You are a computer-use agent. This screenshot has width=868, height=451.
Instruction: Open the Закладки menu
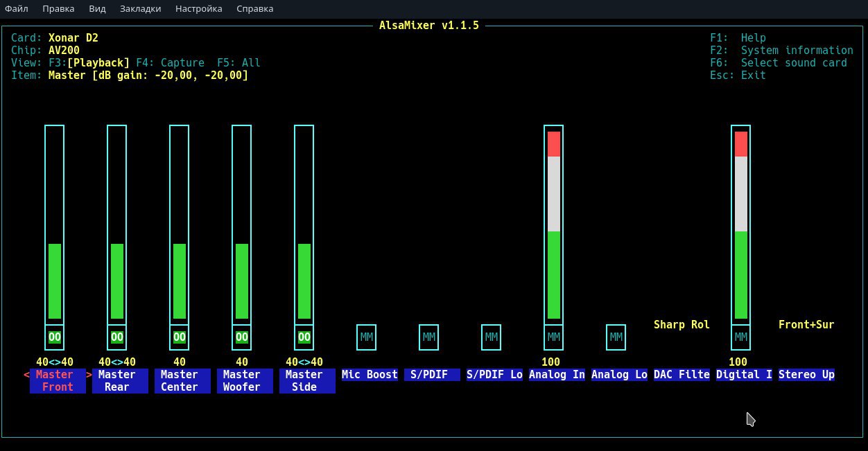(140, 9)
